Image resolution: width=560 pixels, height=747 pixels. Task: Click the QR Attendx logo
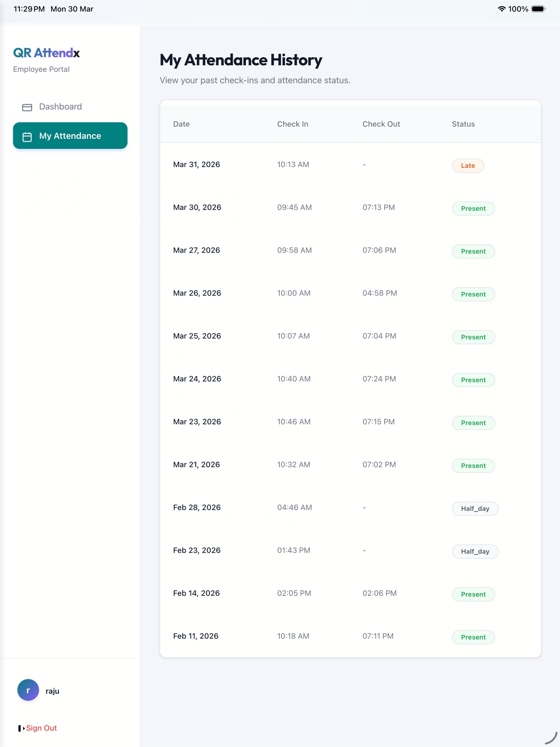(x=46, y=53)
